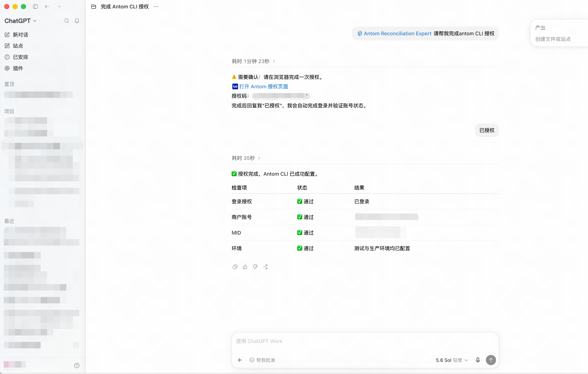Image resolution: width=588 pixels, height=374 pixels.
Task: Open the 打开 Antom 授权页面 link
Action: (264, 86)
